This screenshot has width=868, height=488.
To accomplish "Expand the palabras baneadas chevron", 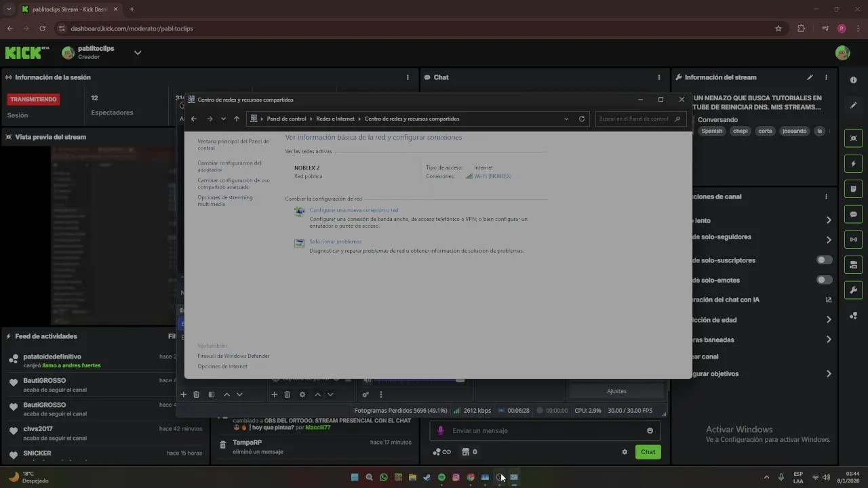I will pos(829,340).
